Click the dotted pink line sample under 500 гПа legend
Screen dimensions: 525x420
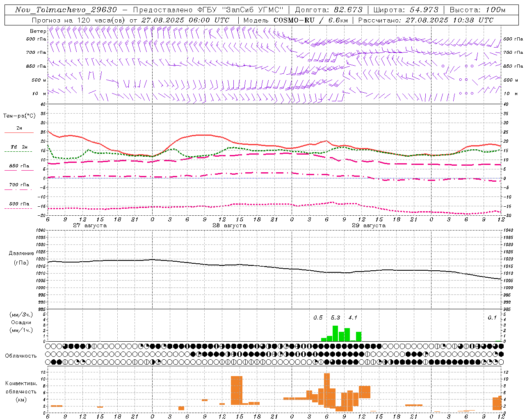coord(19,209)
